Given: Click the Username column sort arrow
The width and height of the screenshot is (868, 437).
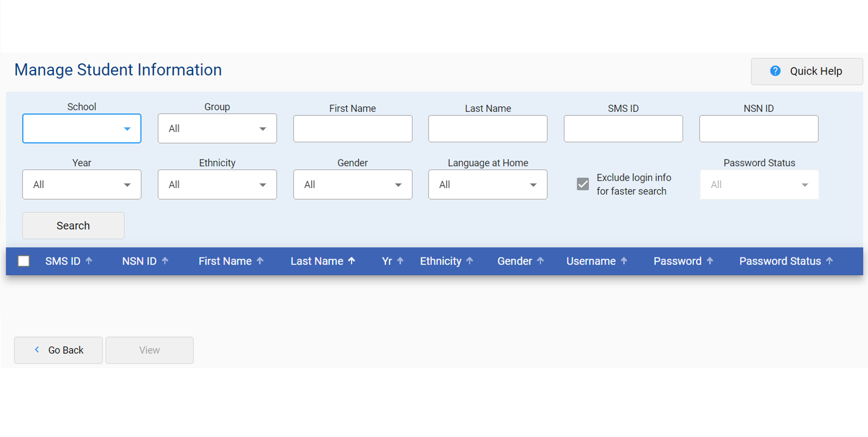Looking at the screenshot, I should point(624,261).
